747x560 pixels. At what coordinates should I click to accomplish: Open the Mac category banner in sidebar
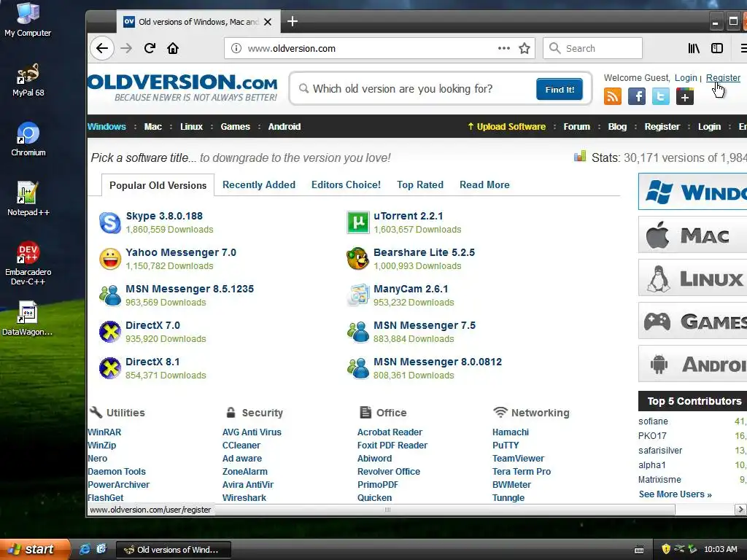click(x=693, y=235)
